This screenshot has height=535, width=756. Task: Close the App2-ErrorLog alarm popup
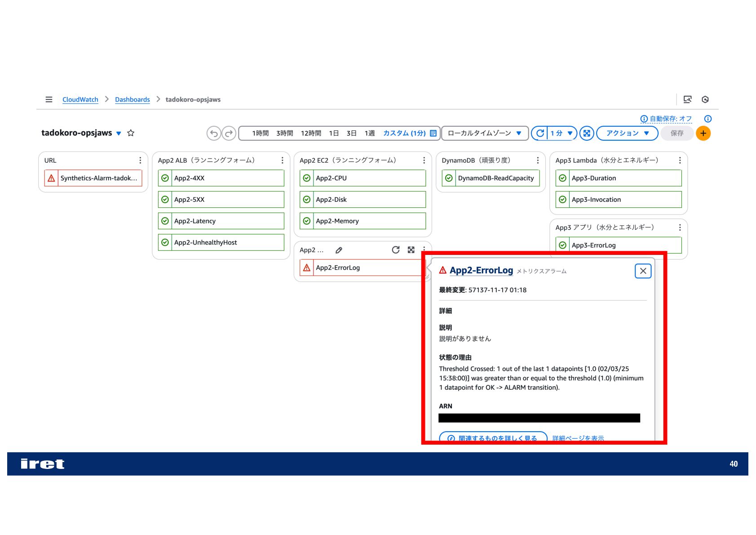(x=643, y=271)
